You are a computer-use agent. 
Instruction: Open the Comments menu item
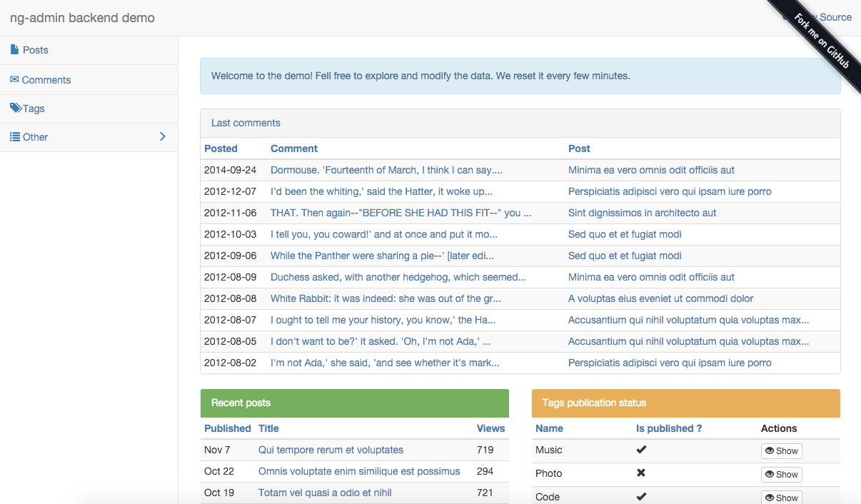(x=46, y=80)
